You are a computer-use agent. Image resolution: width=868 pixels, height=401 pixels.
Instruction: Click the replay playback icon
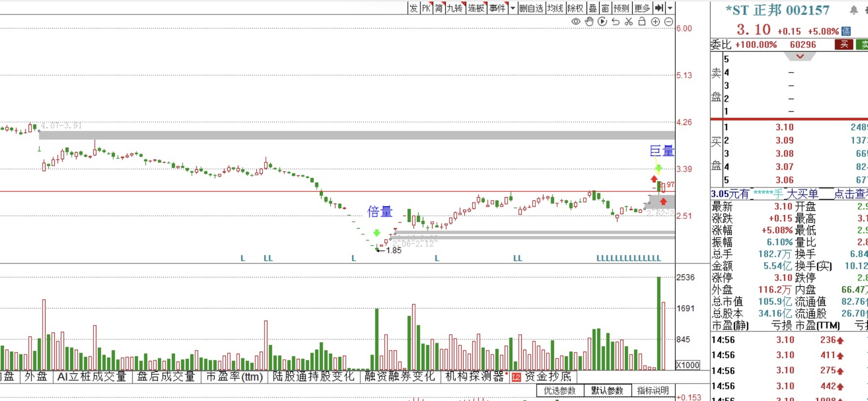[x=602, y=22]
